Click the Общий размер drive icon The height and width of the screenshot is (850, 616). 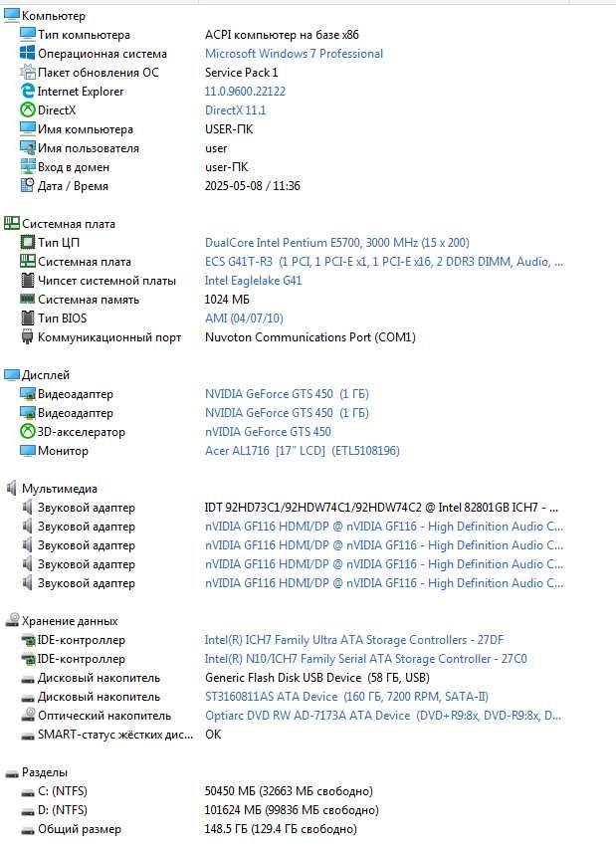(x=28, y=830)
